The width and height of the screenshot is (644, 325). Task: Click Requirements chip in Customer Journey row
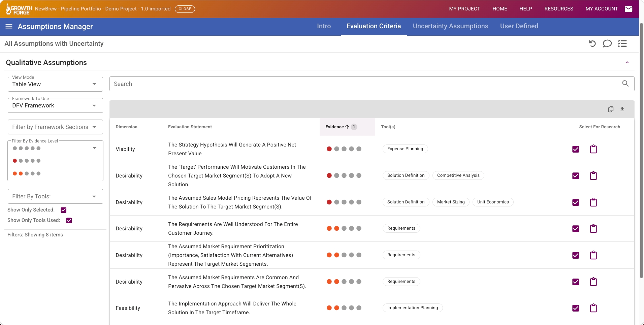(401, 228)
